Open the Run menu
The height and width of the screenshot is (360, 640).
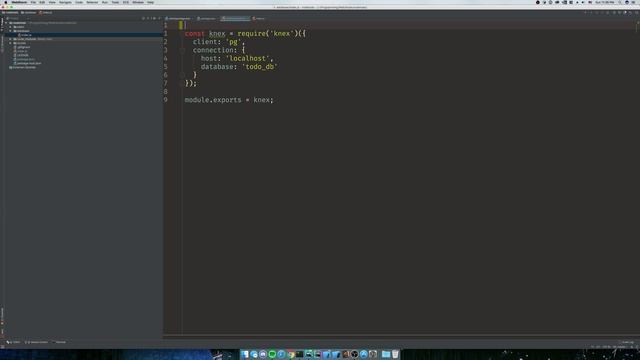click(x=104, y=2)
